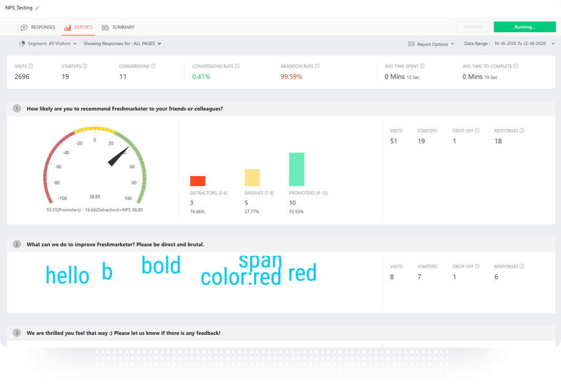
Task: Open the Segment: All Visitors dropdown
Action: coord(48,44)
